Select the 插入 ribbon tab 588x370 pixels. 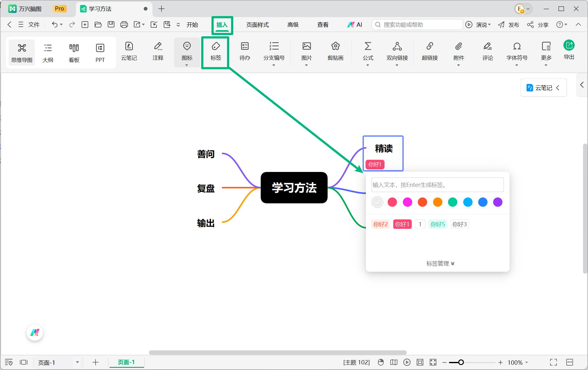(222, 25)
